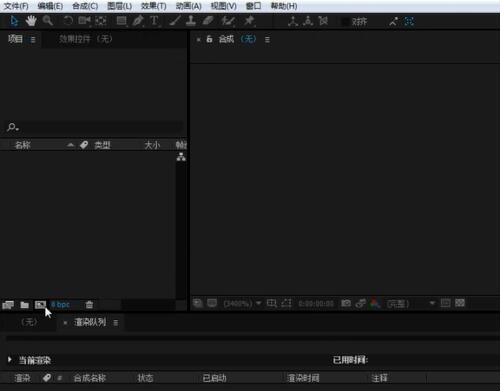Select the Unified Camera tool
501x391 pixels.
point(84,21)
